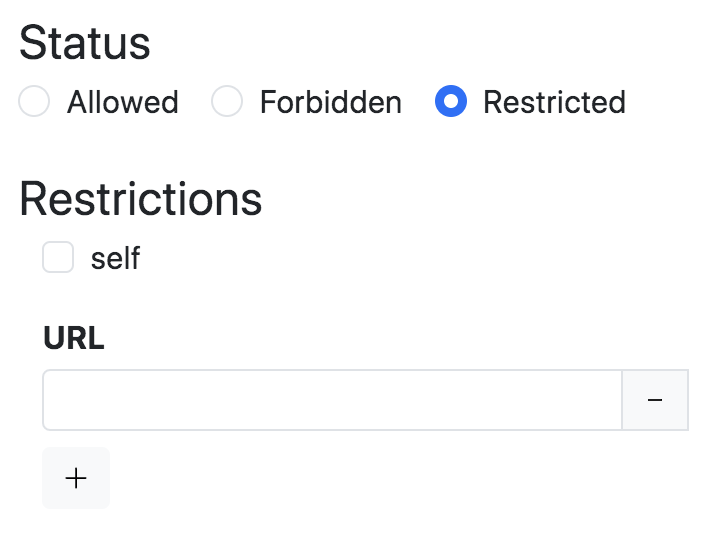Click the Restricted label text

(x=554, y=102)
